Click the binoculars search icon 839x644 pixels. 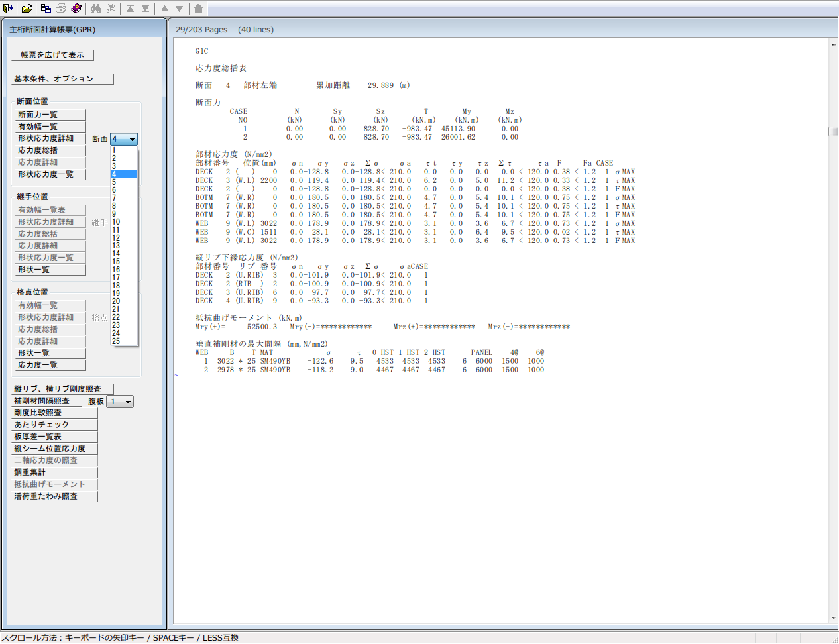pos(96,9)
